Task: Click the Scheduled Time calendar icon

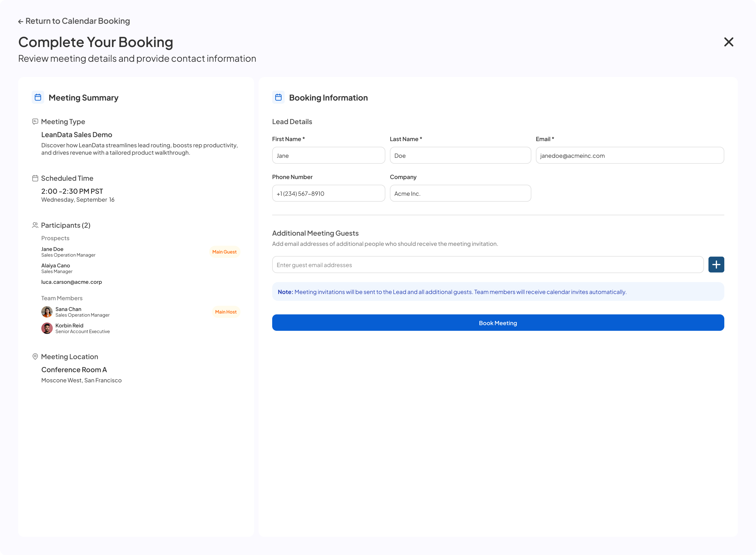Action: coord(35,178)
